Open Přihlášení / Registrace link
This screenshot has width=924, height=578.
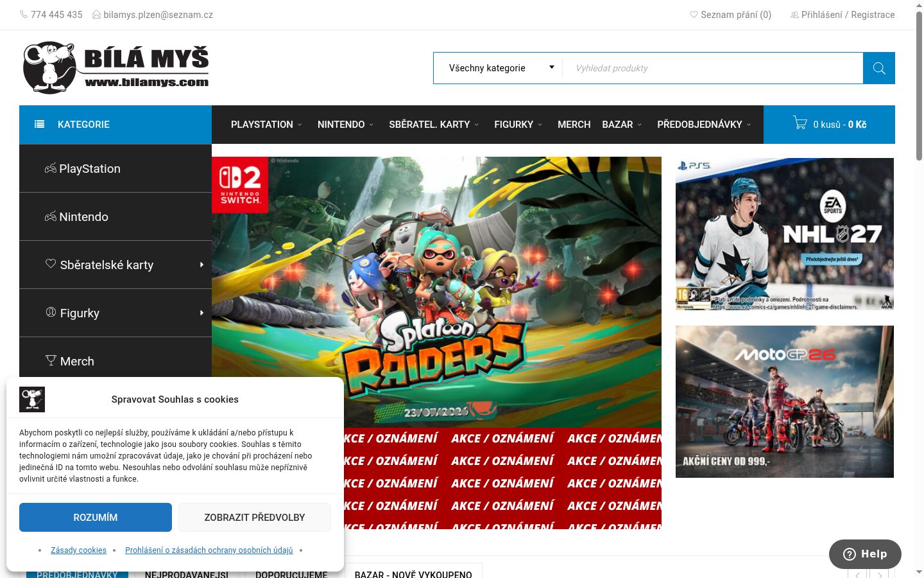[848, 15]
